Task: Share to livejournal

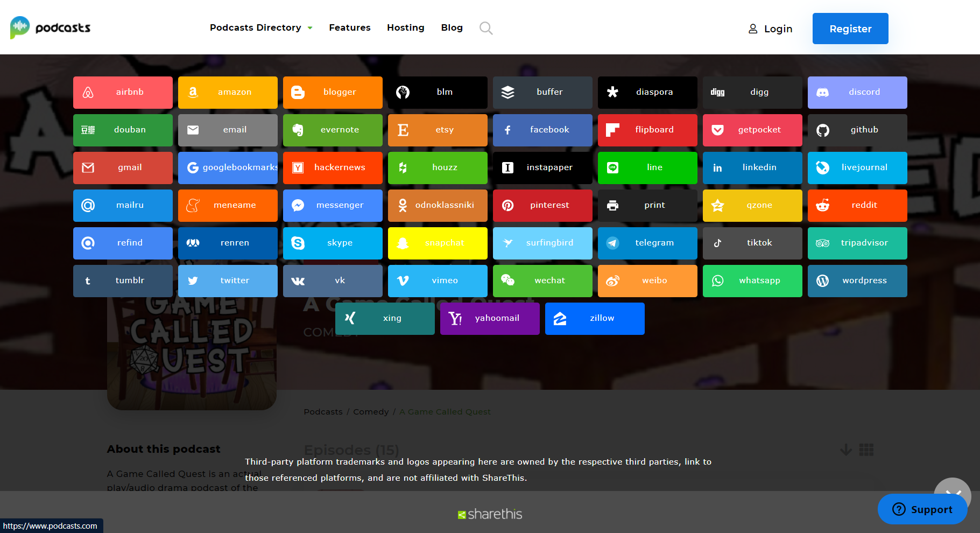Action: (857, 168)
